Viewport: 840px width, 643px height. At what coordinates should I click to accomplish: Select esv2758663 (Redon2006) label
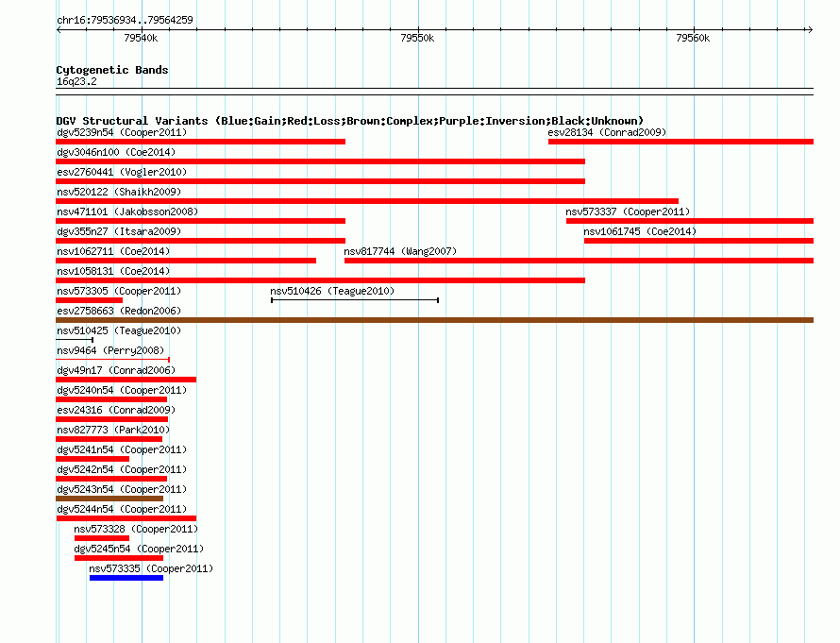coord(119,311)
